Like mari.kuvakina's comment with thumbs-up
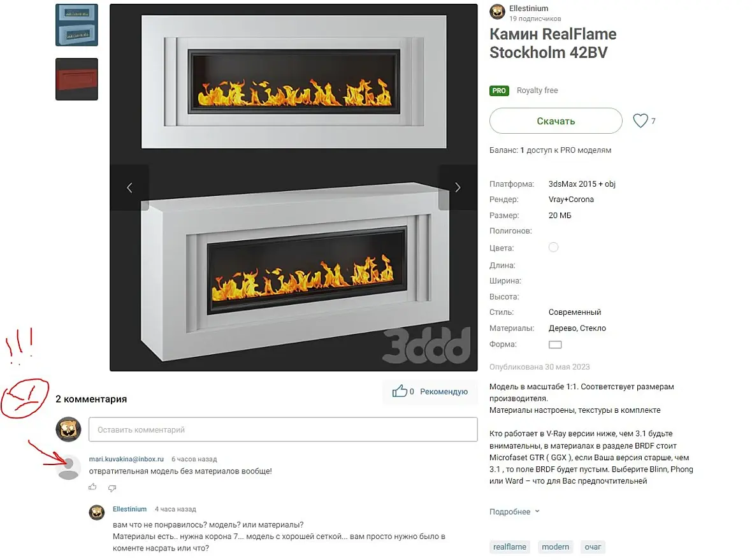 coord(92,487)
